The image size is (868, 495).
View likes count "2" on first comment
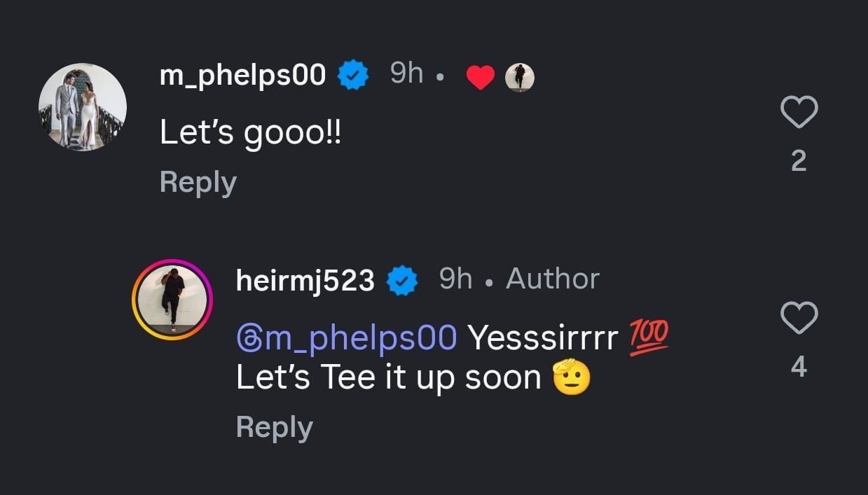click(799, 162)
